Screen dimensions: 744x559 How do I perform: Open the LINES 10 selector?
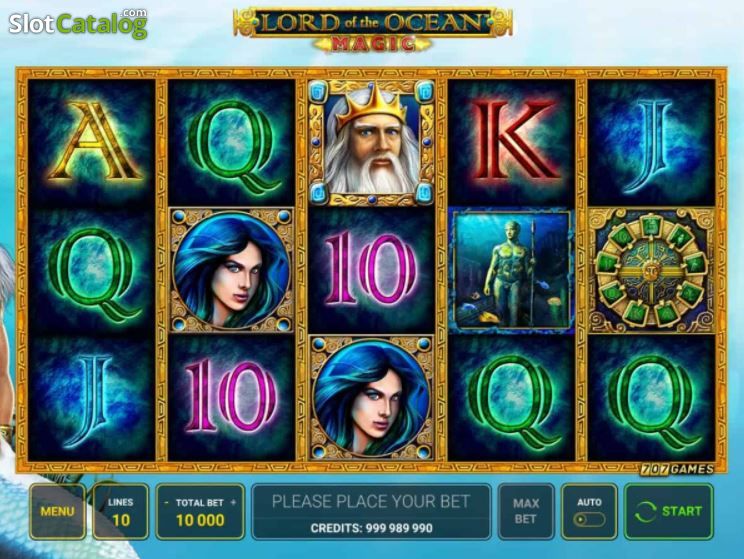coord(121,512)
